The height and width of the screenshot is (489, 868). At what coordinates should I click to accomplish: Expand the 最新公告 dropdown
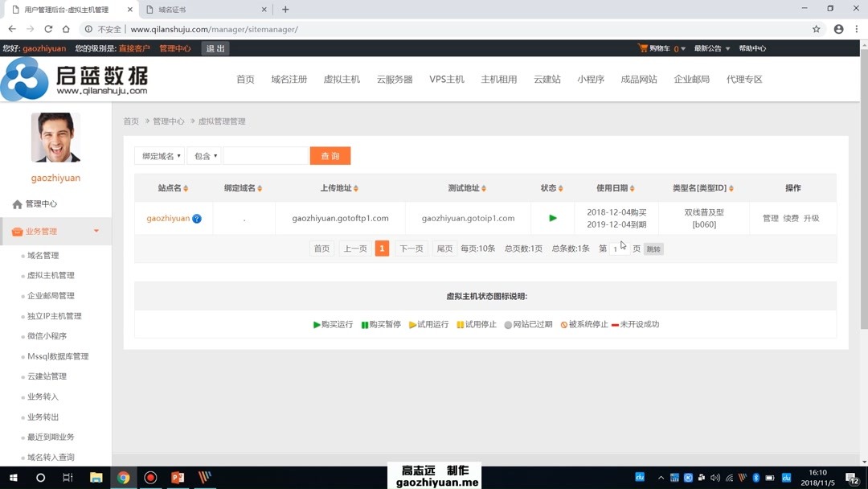pyautogui.click(x=711, y=47)
